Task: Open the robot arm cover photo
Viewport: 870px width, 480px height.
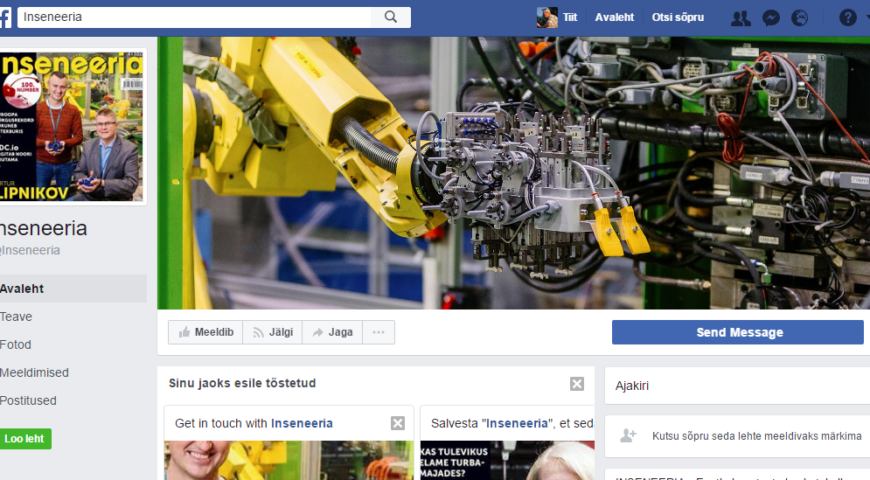Action: click(x=513, y=173)
